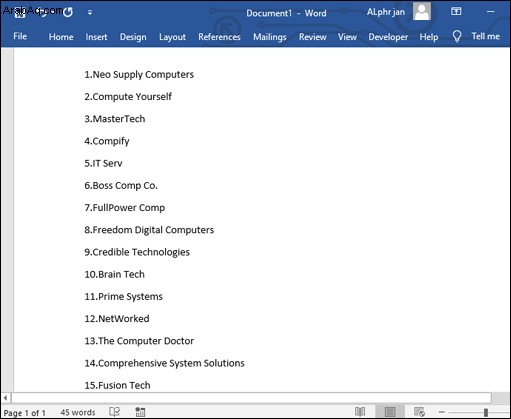511x419 pixels.
Task: Click the Redo icon in quick access toolbar
Action: [x=68, y=12]
